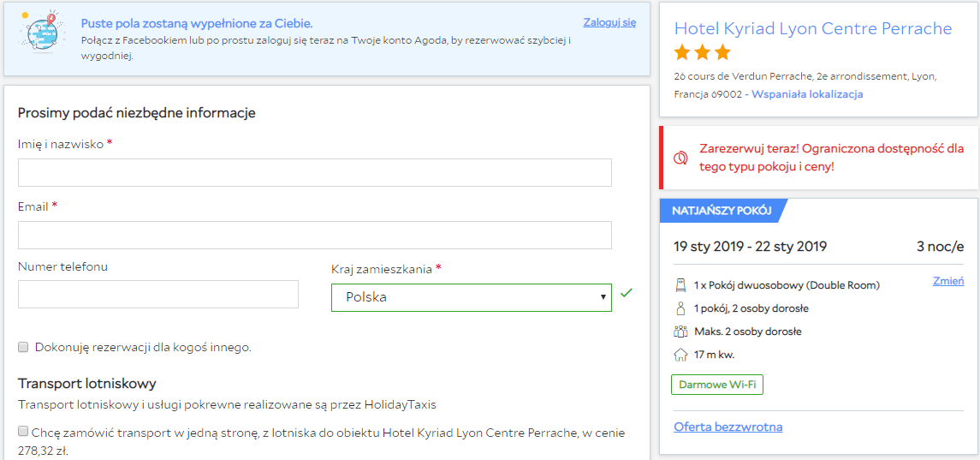The image size is (980, 460).
Task: Click the red clock urgency icon
Action: pyautogui.click(x=680, y=158)
